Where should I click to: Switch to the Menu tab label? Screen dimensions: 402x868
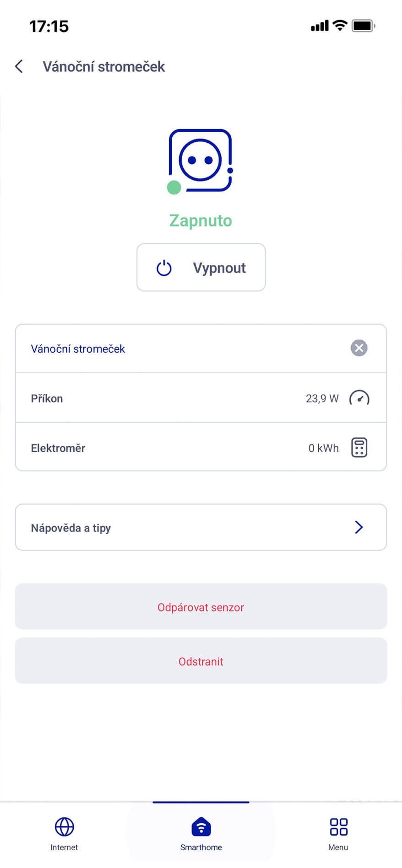338,847
